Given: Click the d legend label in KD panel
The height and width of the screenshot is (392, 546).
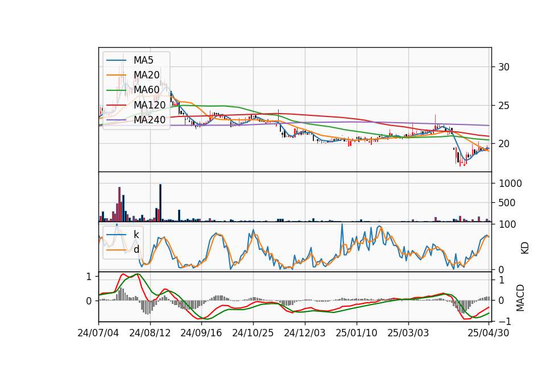Looking at the screenshot, I should click(136, 249).
